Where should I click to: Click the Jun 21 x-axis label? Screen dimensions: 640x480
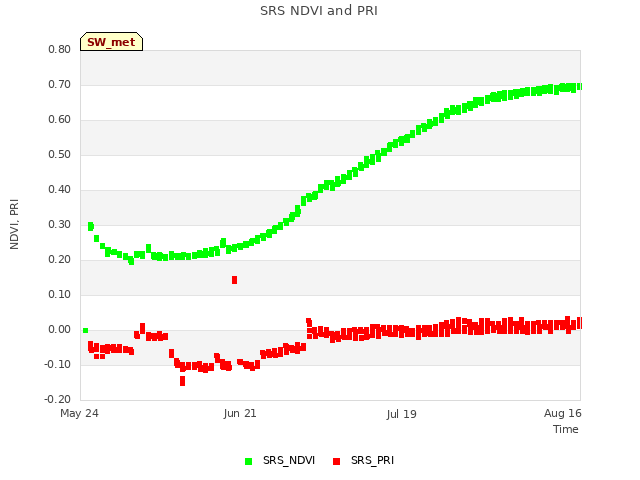(240, 413)
